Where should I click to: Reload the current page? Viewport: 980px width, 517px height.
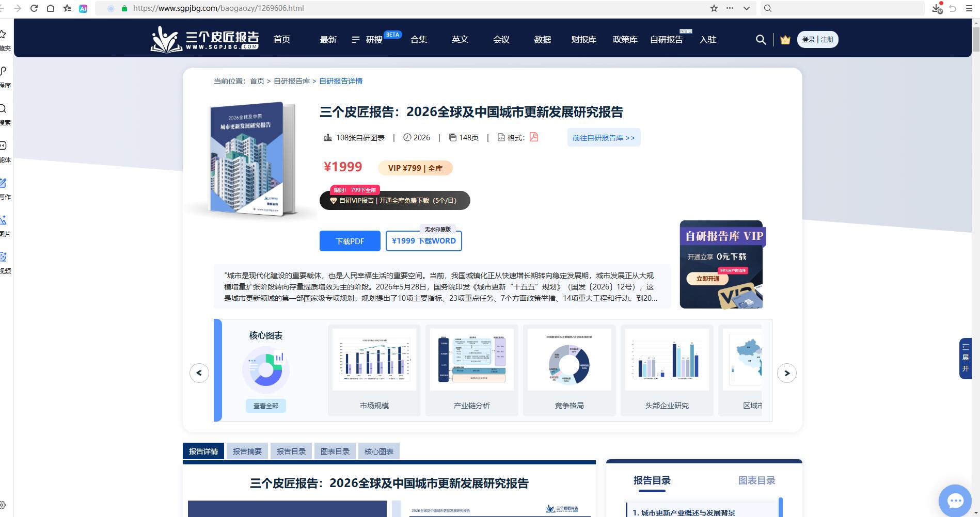pyautogui.click(x=34, y=8)
